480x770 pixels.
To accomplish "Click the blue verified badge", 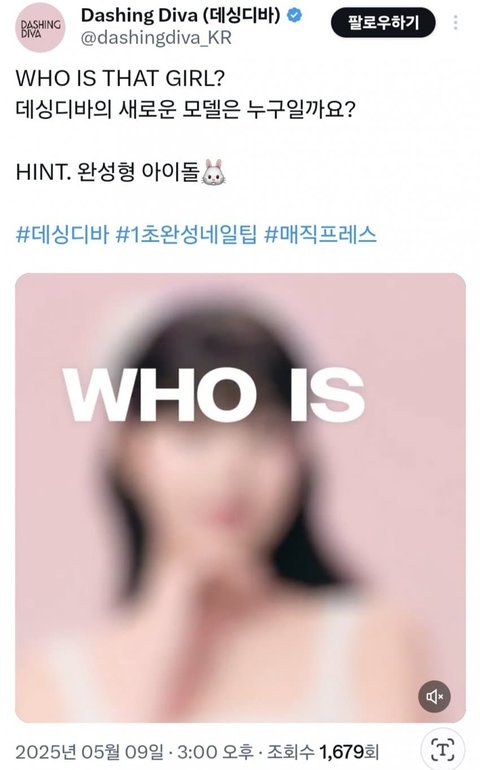I will click(x=294, y=15).
